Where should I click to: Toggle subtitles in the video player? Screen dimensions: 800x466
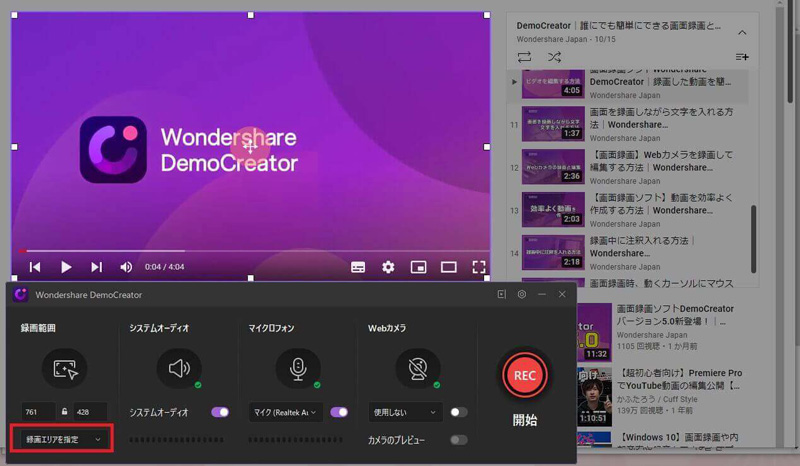click(x=358, y=267)
